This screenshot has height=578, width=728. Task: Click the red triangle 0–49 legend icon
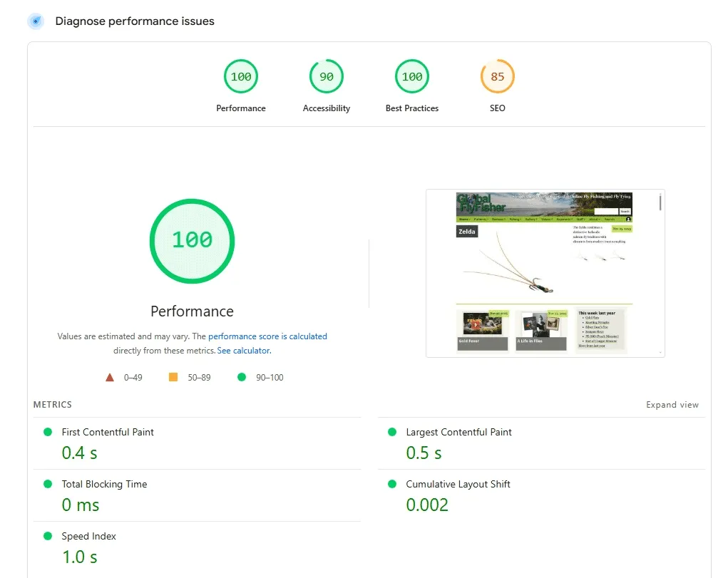point(110,377)
